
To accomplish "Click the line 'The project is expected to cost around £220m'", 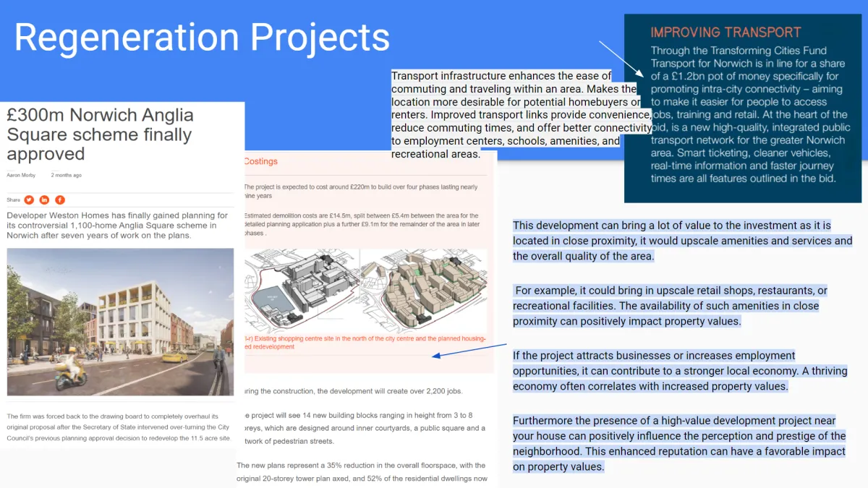I will (x=361, y=191).
